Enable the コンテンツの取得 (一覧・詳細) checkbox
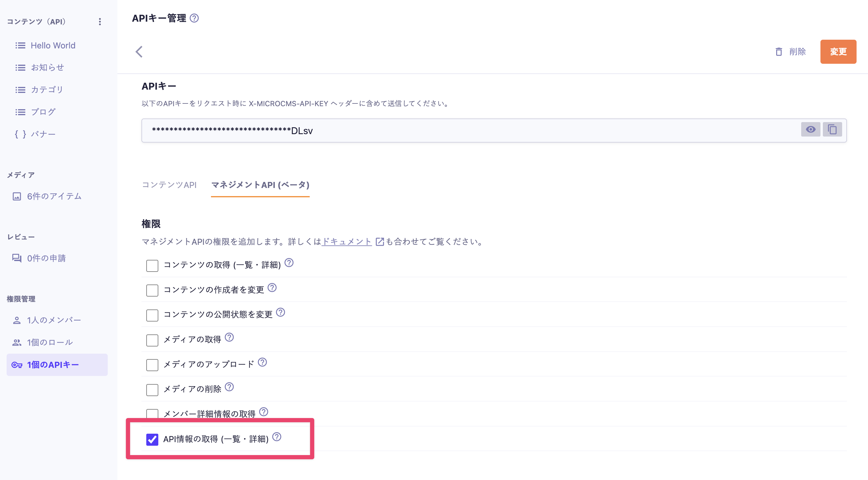The height and width of the screenshot is (480, 868). pos(152,266)
